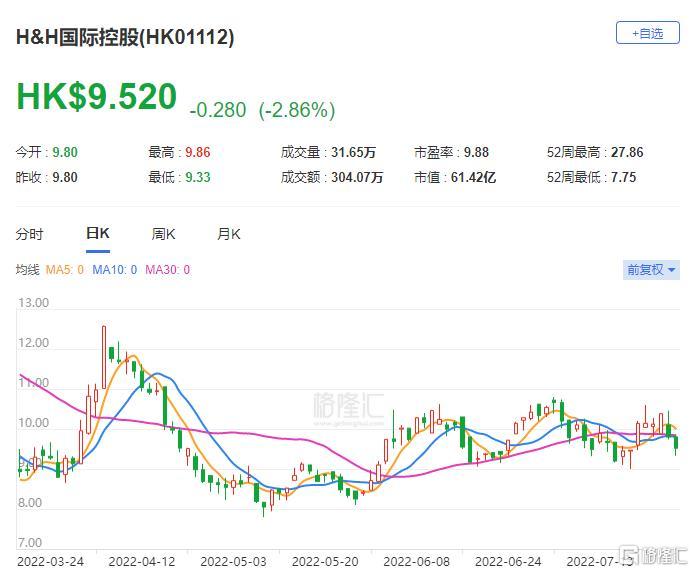The image size is (694, 572).
Task: Click 市值 value 61.42亿
Action: [473, 178]
